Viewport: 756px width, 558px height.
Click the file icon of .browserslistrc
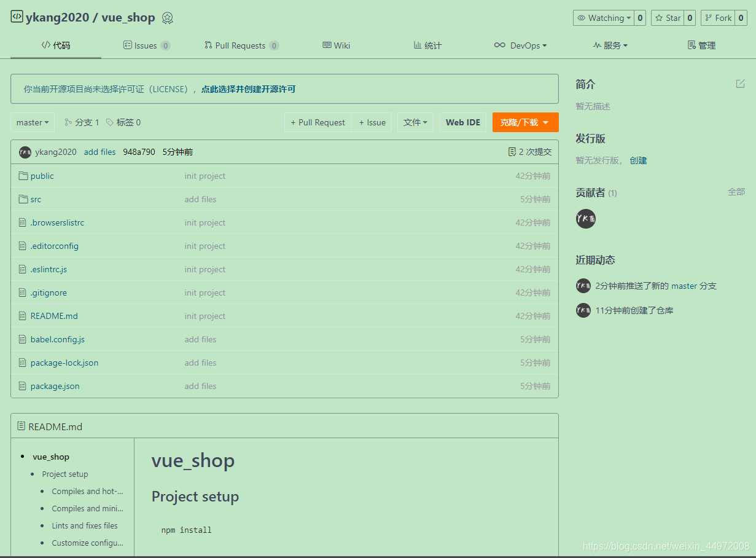[23, 222]
